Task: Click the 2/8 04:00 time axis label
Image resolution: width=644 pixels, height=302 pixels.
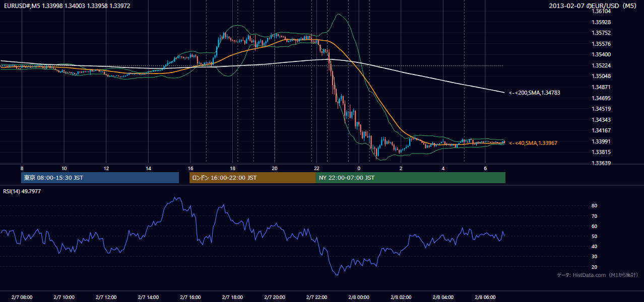Action: pyautogui.click(x=443, y=297)
